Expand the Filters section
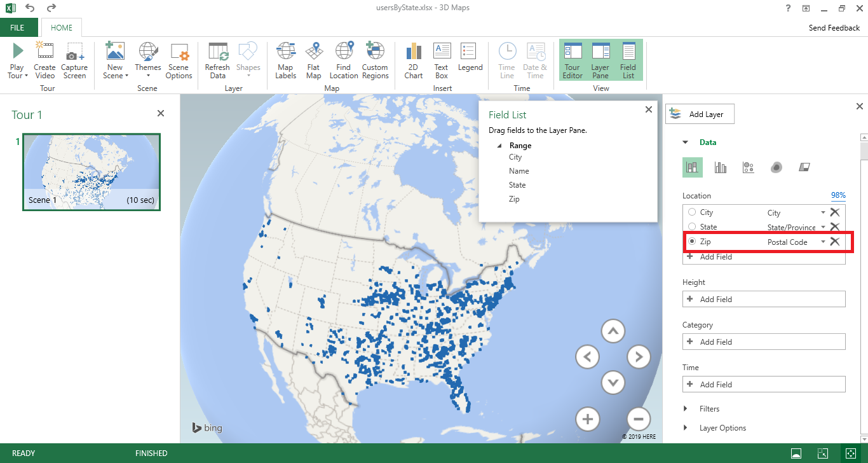Screen dimensions: 868x463 686,409
